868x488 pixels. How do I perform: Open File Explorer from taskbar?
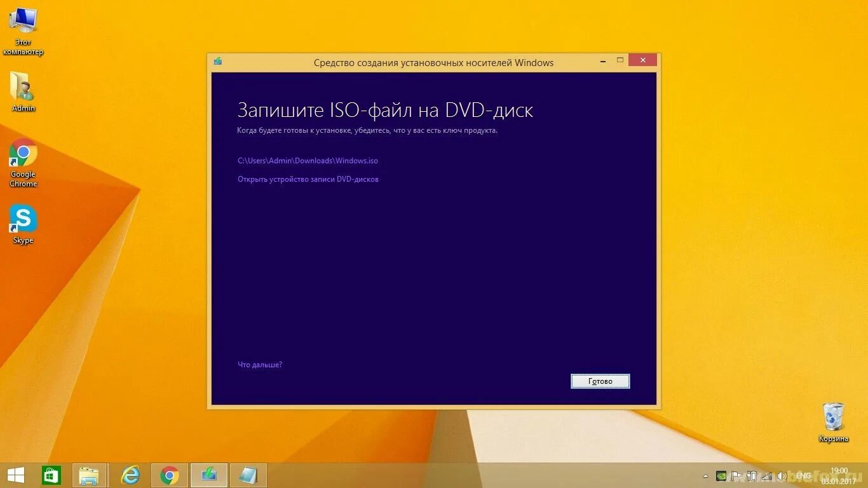pos(89,475)
